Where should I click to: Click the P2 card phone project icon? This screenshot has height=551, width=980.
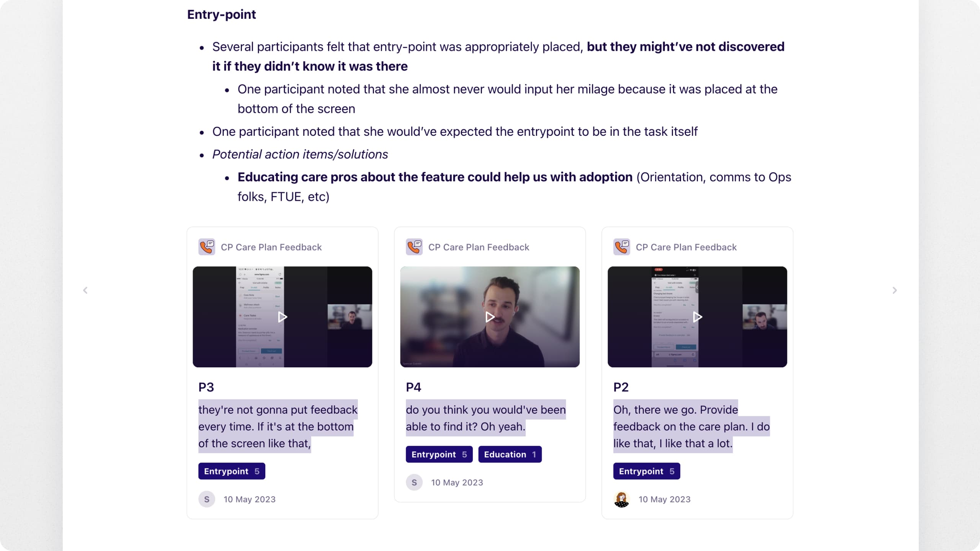coord(622,247)
